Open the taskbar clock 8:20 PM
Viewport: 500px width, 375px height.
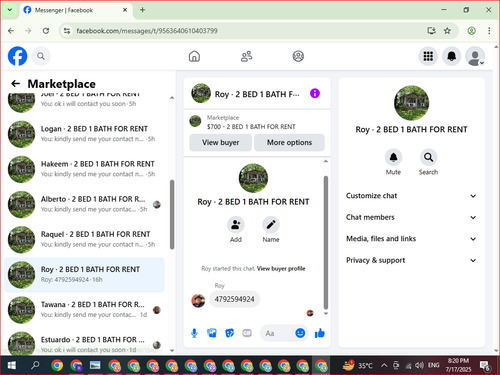click(x=458, y=365)
